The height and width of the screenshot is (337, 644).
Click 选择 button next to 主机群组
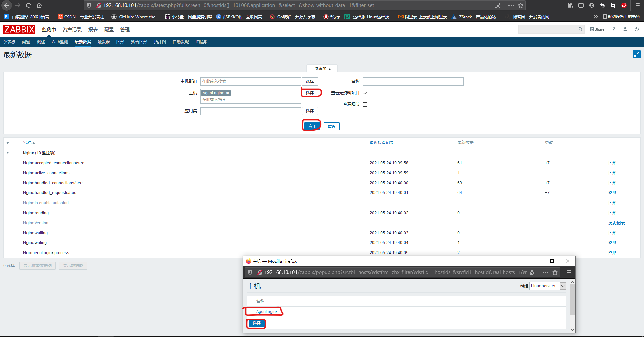coord(310,81)
